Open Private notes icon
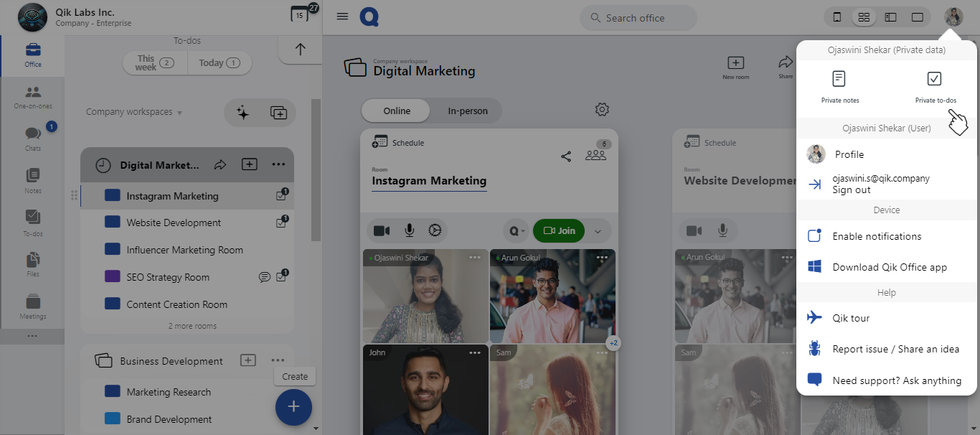Viewport: 980px width, 435px height. coord(839,79)
